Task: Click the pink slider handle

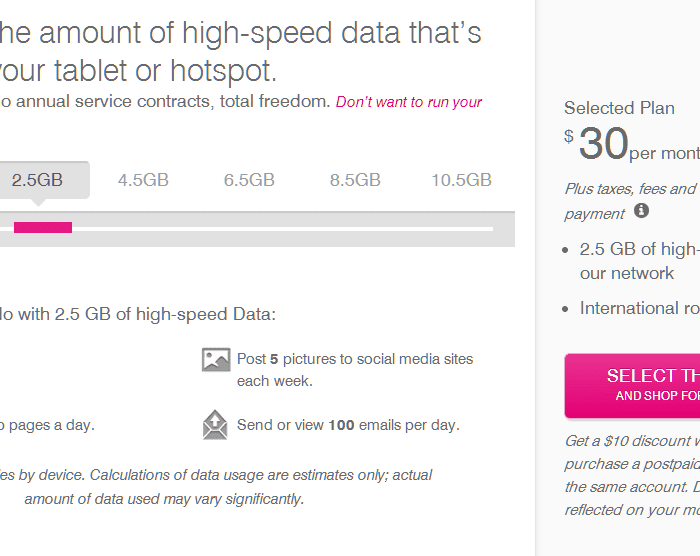Action: 43,227
